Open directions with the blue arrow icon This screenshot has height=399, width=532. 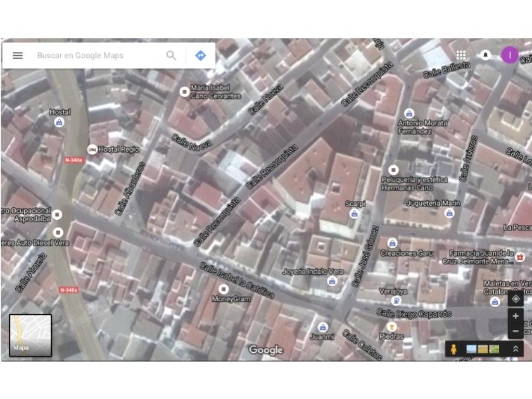pos(201,55)
